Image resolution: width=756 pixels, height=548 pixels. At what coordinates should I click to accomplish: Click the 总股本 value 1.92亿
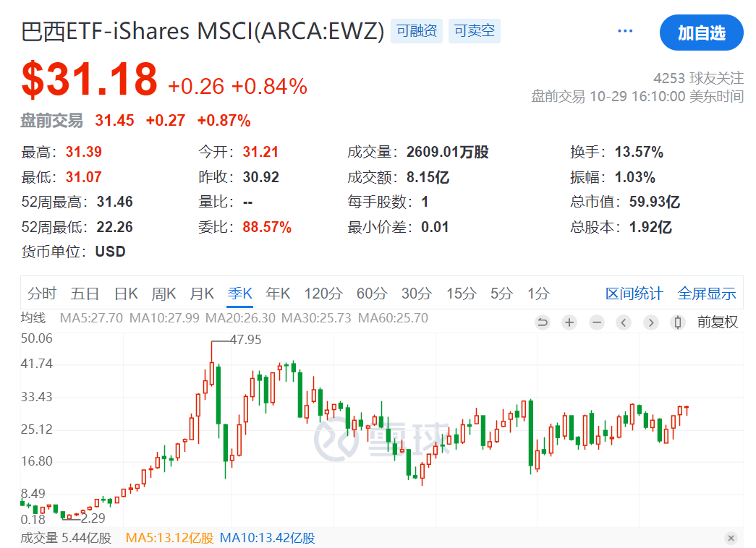pyautogui.click(x=651, y=227)
